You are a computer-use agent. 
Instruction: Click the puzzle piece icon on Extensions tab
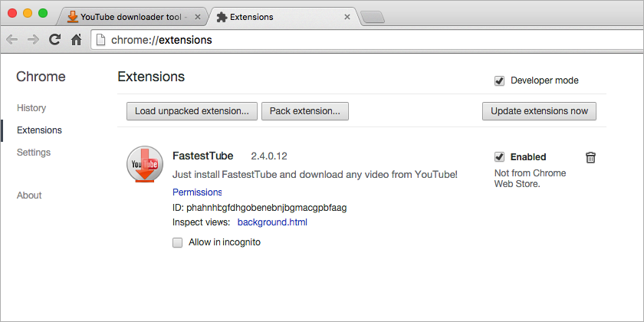pos(222,17)
